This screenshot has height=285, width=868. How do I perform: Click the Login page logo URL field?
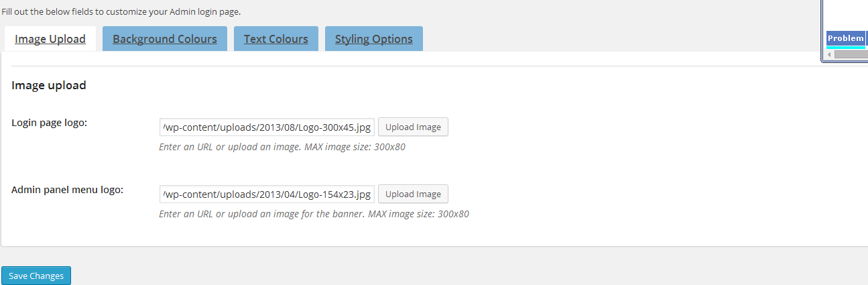(x=267, y=127)
